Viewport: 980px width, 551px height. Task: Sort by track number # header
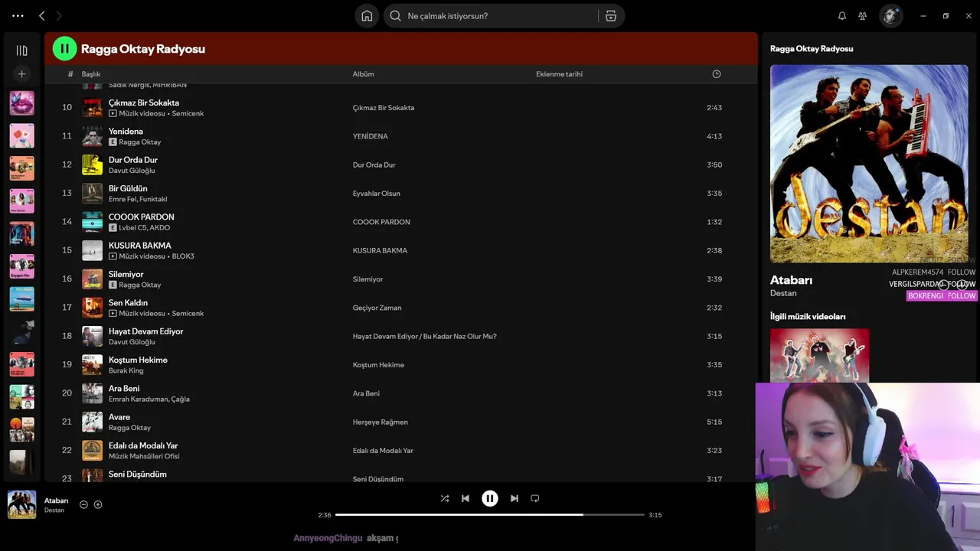point(70,74)
